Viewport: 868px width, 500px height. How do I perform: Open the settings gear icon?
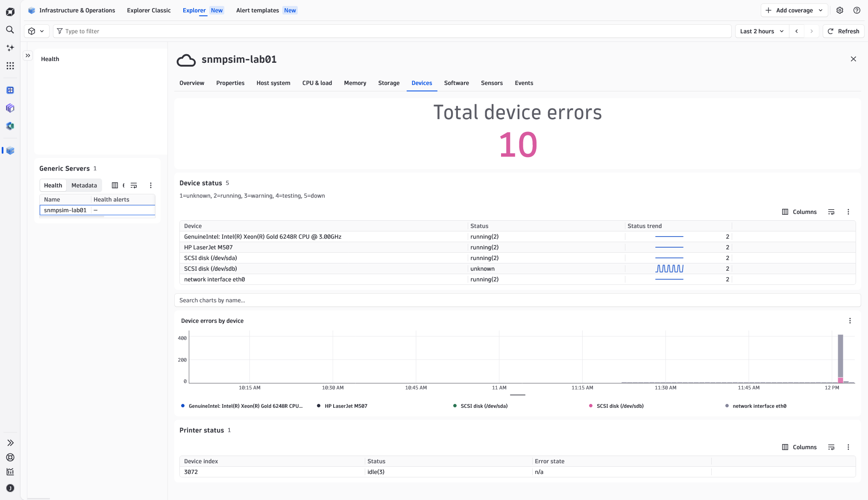(840, 10)
